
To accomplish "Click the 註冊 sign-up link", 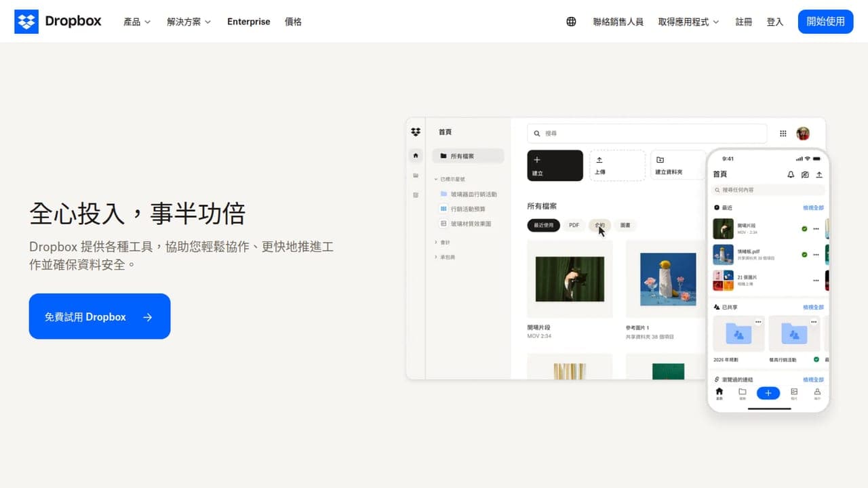I will (x=744, y=22).
